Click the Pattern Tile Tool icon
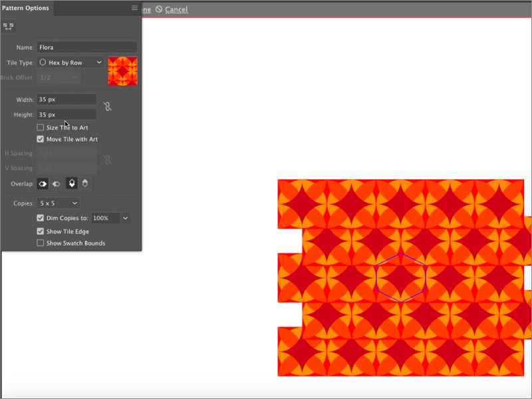This screenshot has height=399, width=532. (x=9, y=27)
